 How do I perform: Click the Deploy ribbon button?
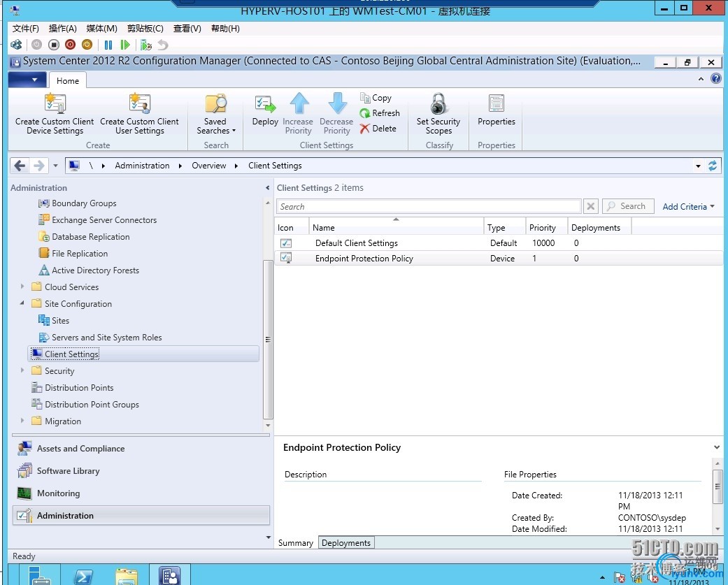[265, 110]
